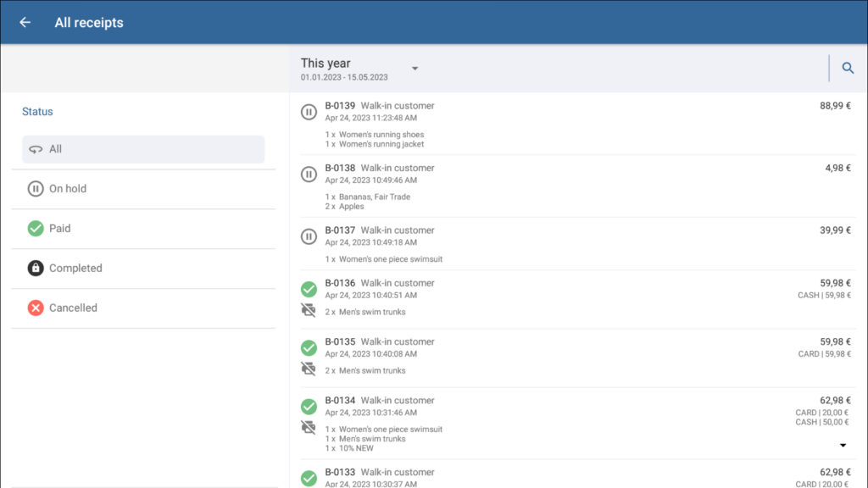868x488 pixels.
Task: Select the Completed status filter
Action: coord(75,269)
